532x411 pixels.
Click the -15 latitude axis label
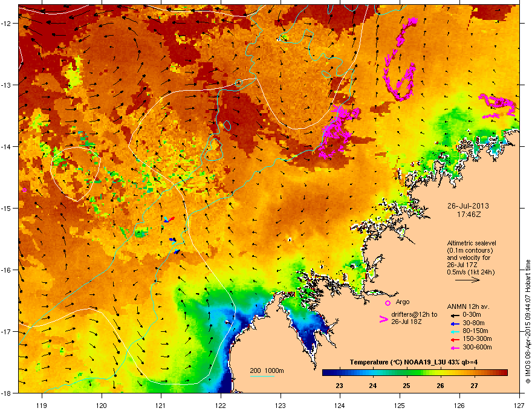(x=7, y=208)
